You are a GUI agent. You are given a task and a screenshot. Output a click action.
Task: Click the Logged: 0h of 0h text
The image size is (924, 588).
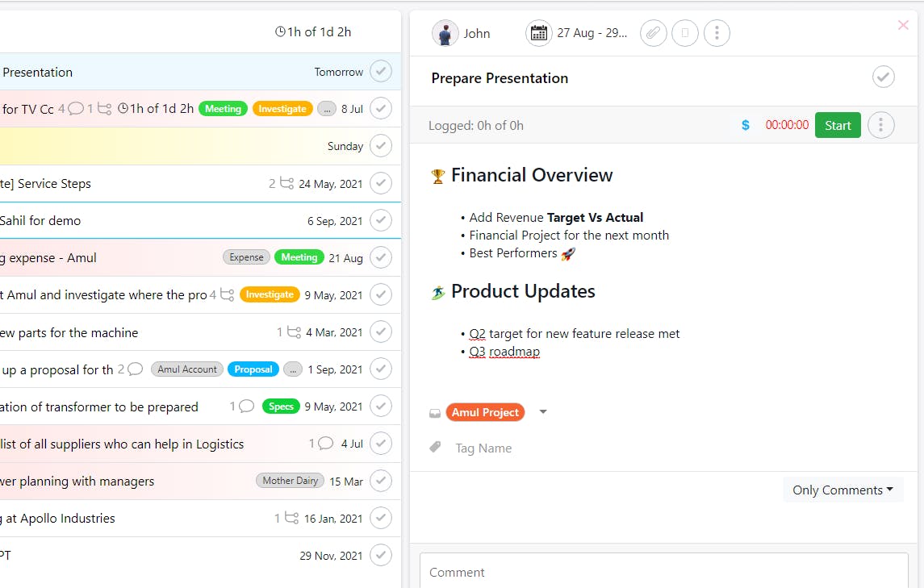(x=475, y=126)
